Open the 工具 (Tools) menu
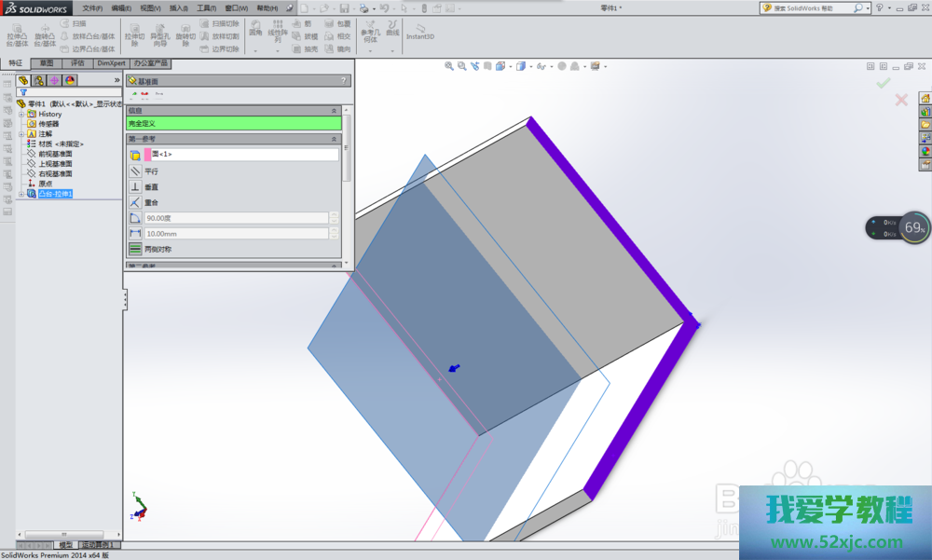 [x=206, y=7]
